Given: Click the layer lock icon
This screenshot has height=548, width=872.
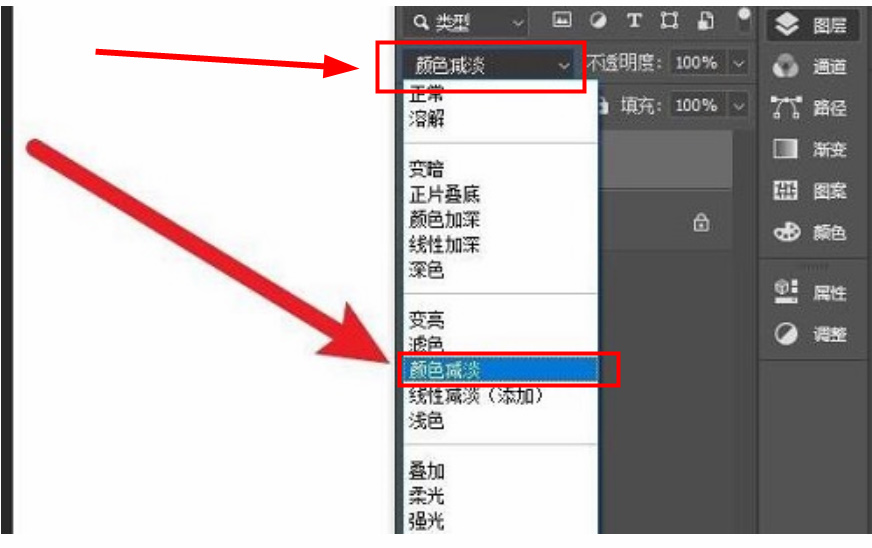Looking at the screenshot, I should [701, 222].
